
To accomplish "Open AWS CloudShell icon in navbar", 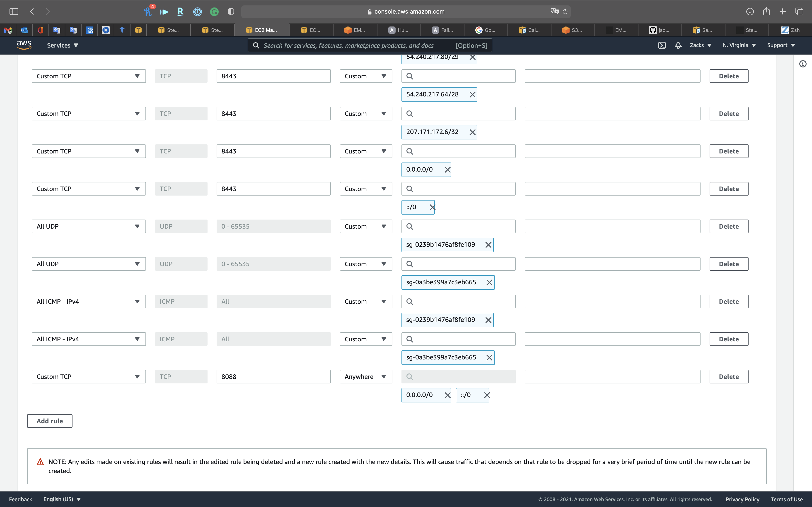I will pos(662,45).
